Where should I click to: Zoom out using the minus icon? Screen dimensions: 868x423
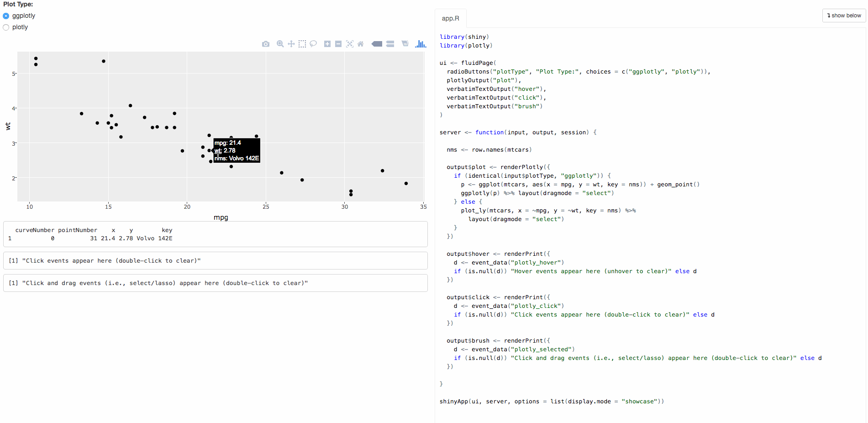(338, 44)
